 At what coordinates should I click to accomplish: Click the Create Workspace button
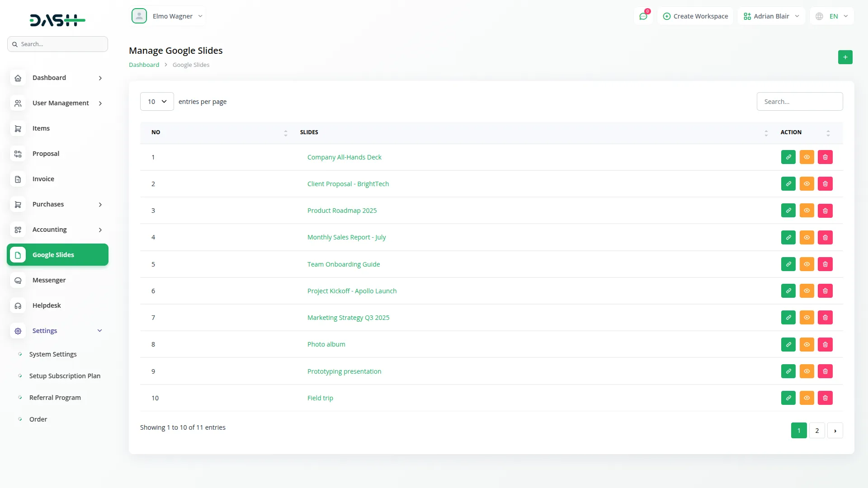[695, 16]
